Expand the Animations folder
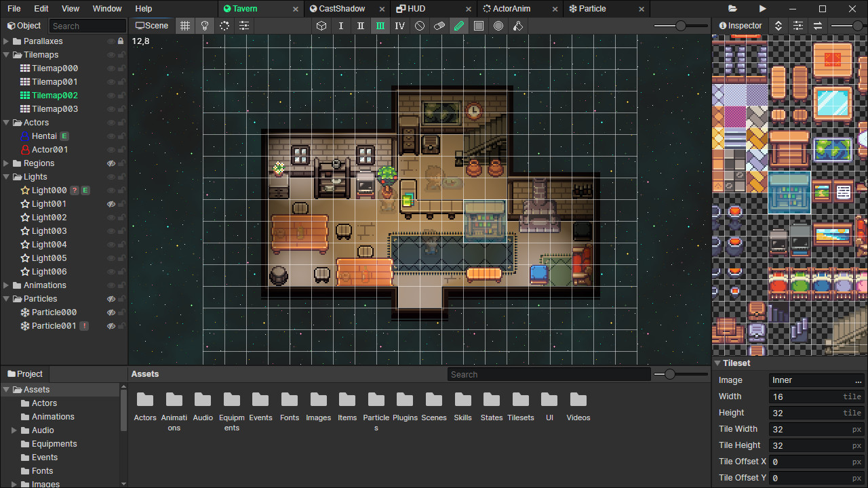868x488 pixels. coord(6,285)
